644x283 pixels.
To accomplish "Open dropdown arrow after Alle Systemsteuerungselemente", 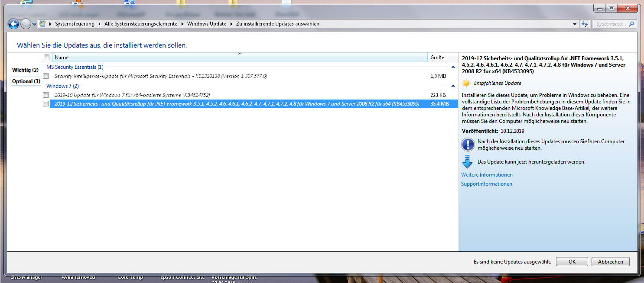I will (182, 24).
